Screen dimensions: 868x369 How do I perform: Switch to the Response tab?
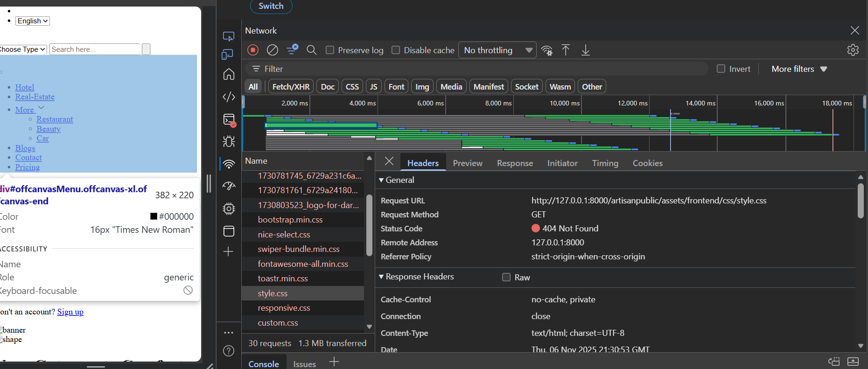[x=515, y=163]
